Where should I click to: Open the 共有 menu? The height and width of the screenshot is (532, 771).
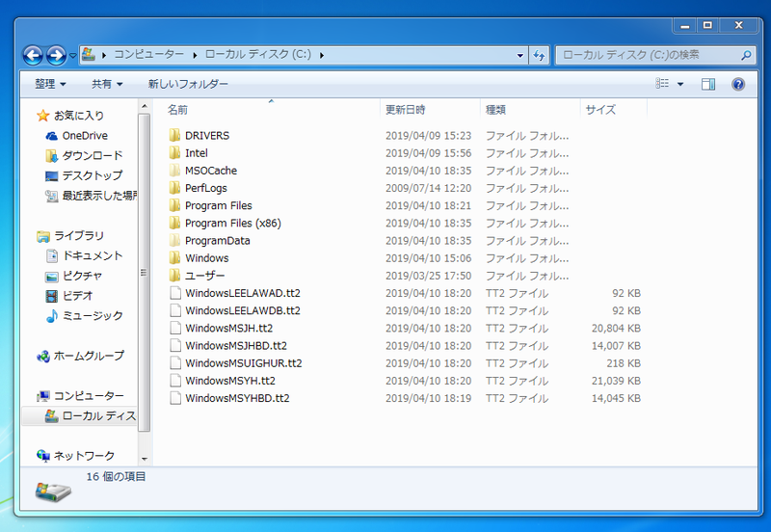[107, 84]
